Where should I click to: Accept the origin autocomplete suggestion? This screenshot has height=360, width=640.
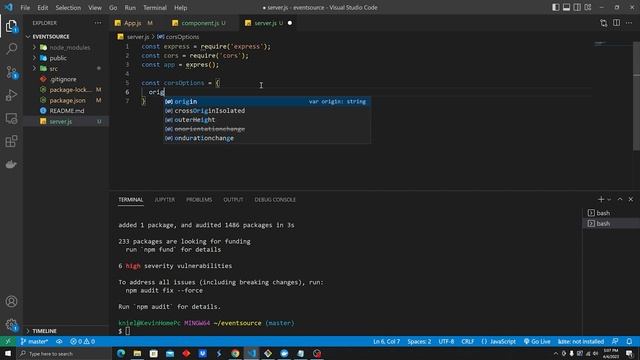click(x=267, y=101)
